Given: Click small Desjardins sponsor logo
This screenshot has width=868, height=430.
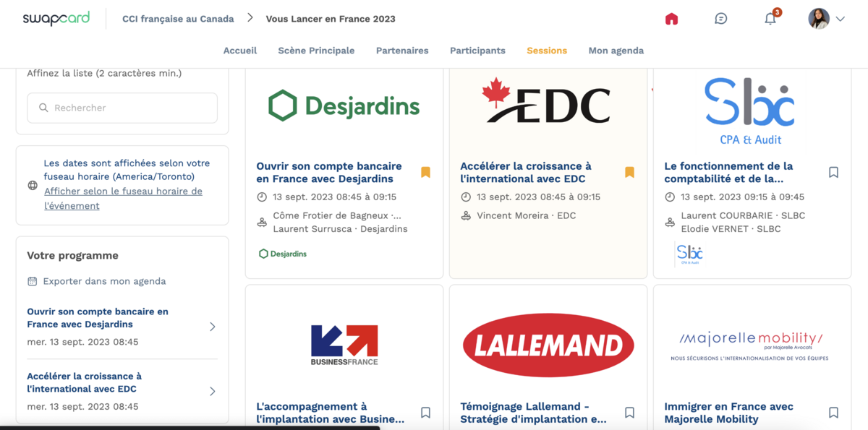Looking at the screenshot, I should point(283,254).
